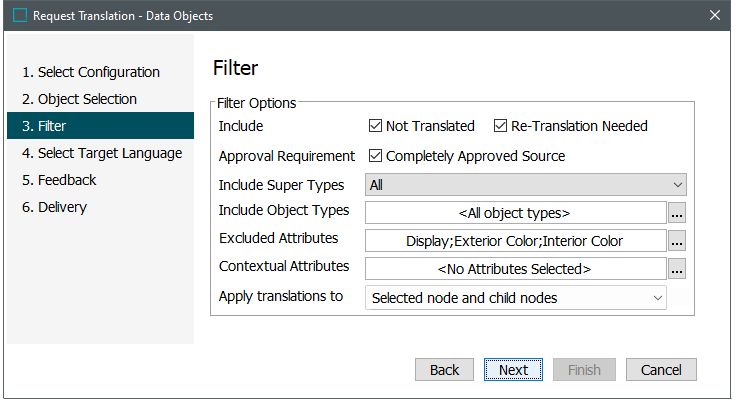This screenshot has width=737, height=400.
Task: Select the Object Selection step
Action: click(x=87, y=99)
